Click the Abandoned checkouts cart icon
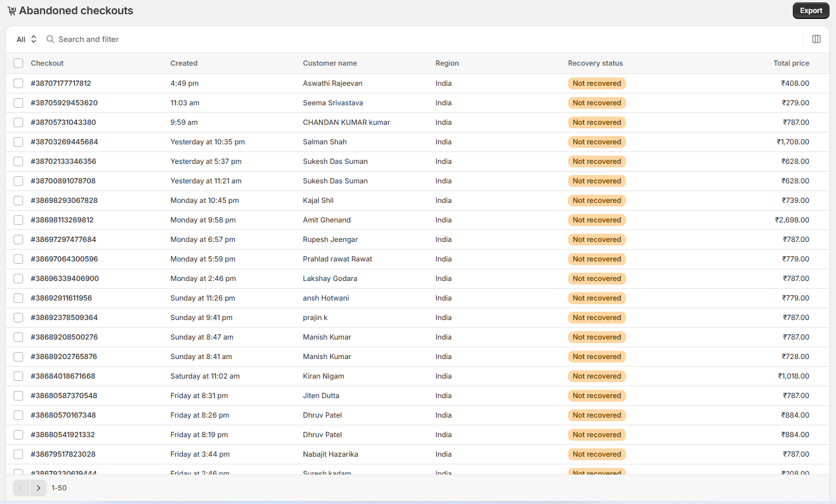Viewport: 836px width, 504px height. tap(12, 11)
